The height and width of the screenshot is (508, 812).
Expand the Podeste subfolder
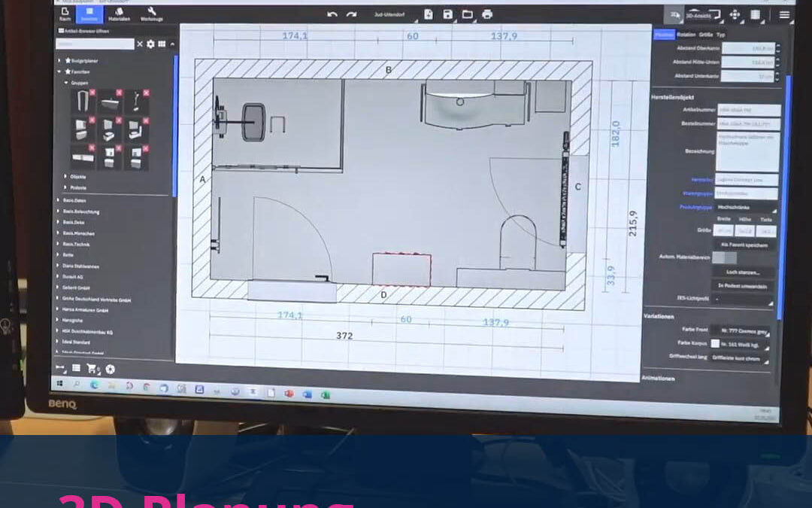[x=65, y=187]
